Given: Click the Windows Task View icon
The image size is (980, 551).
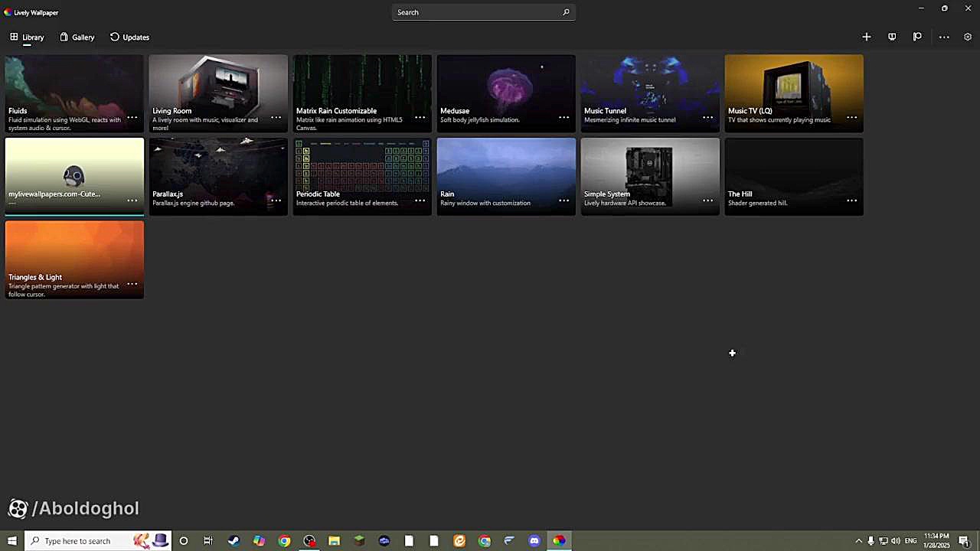Looking at the screenshot, I should coord(208,541).
